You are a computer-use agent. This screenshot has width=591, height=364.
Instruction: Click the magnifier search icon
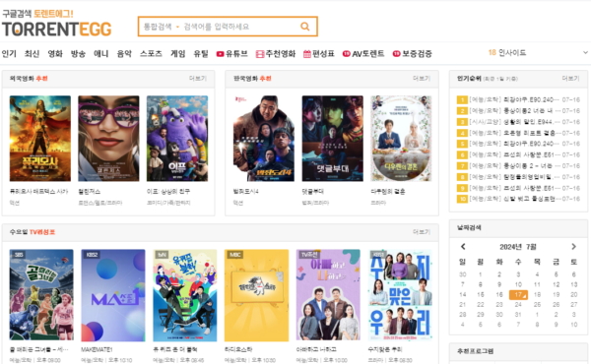click(305, 27)
